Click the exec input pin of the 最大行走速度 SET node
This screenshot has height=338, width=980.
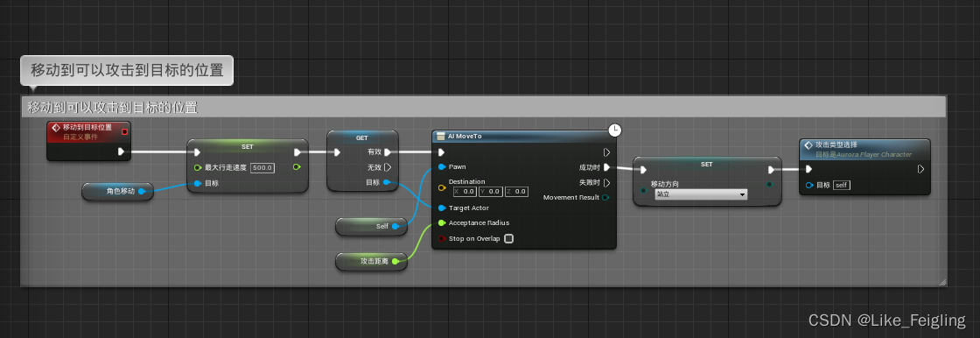[x=198, y=152]
